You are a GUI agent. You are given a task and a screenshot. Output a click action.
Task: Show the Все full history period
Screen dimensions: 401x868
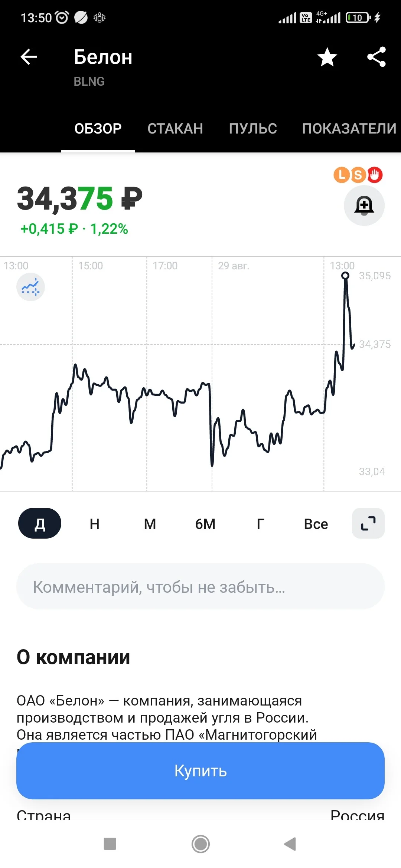coord(316,524)
